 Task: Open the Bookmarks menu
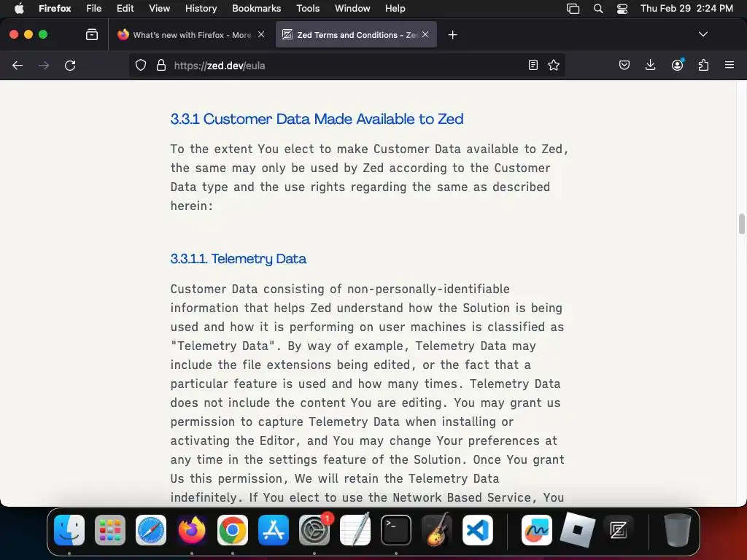(256, 8)
